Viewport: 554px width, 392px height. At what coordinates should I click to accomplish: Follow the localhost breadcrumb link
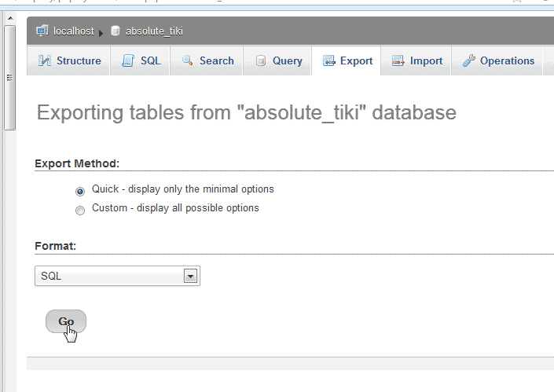tap(74, 31)
